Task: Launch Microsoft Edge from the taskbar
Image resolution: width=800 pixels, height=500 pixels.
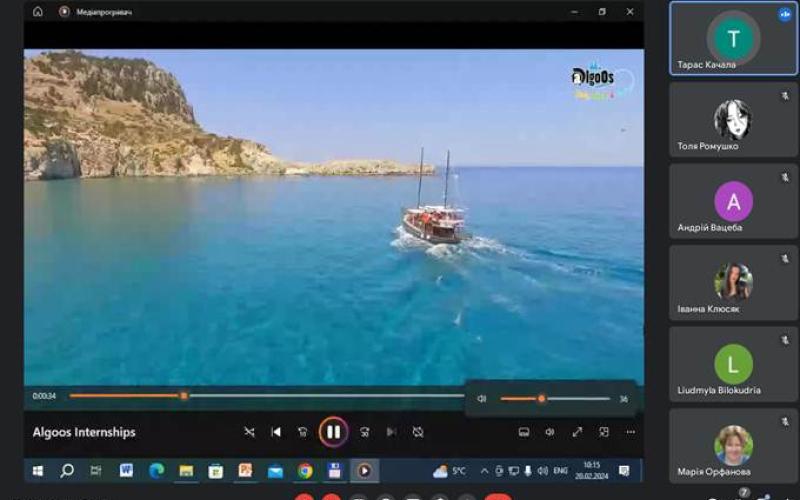Action: [x=156, y=471]
